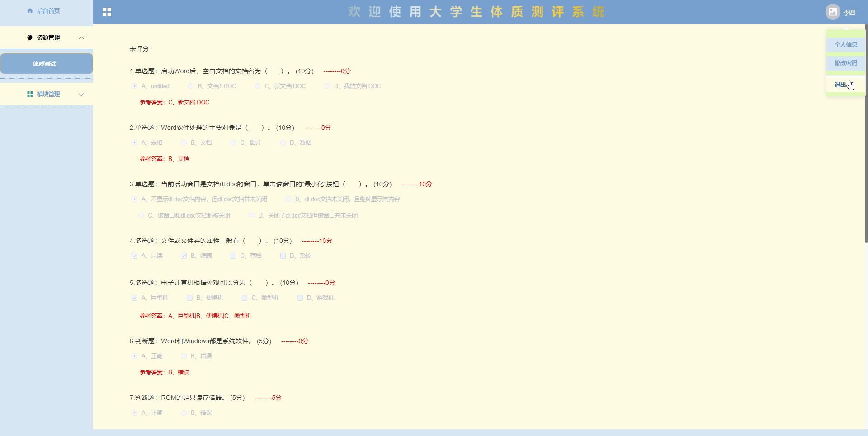Click the question 7 title text
This screenshot has width=868, height=436.
point(187,398)
